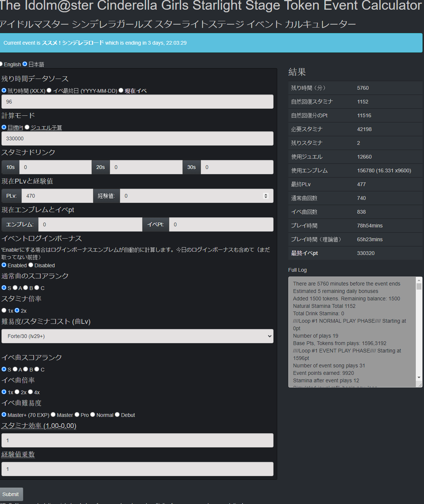Select the 日本語 language radio button
The width and height of the screenshot is (424, 504).
coord(25,64)
